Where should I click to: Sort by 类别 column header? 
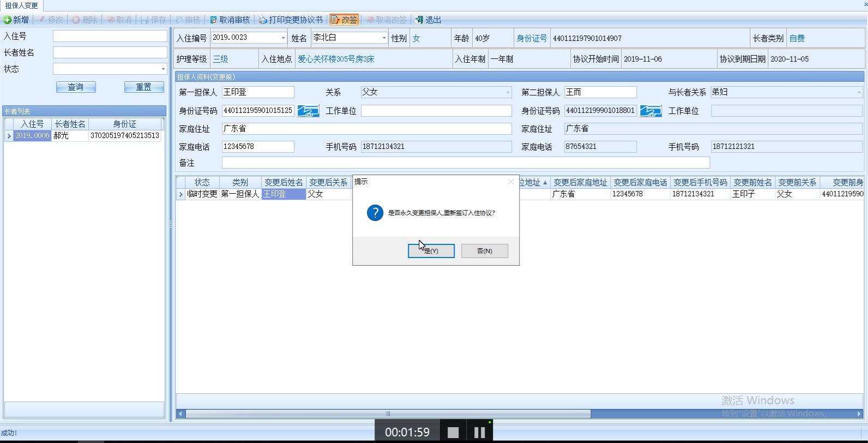(x=240, y=182)
